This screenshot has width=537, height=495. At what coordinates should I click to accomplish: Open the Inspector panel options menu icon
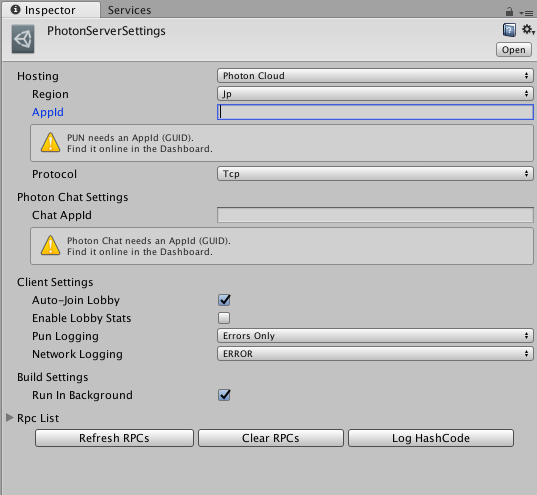526,13
